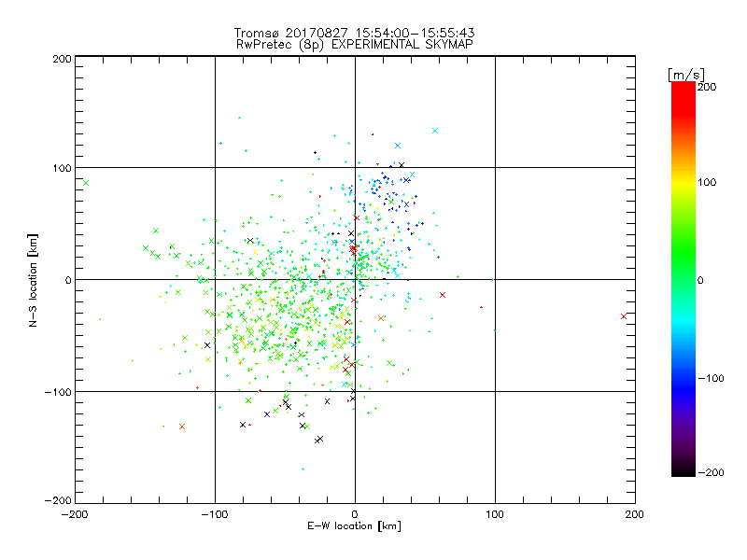Click the colorbar's bottom "-200" label
747x560 pixels.
(x=711, y=472)
